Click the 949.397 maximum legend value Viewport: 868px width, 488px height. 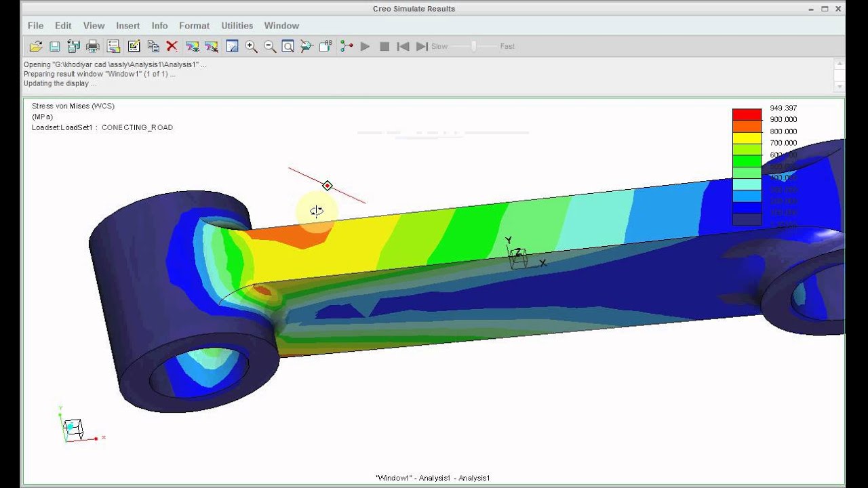783,108
